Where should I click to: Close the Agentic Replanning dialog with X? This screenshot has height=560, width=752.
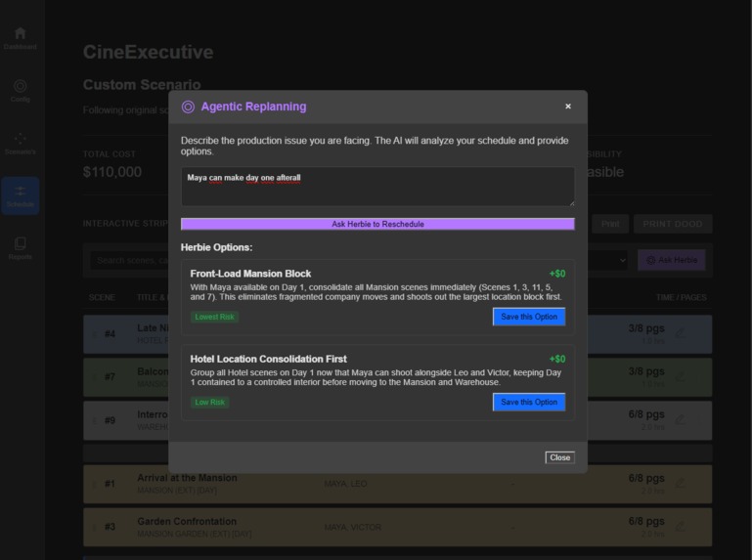pyautogui.click(x=568, y=107)
